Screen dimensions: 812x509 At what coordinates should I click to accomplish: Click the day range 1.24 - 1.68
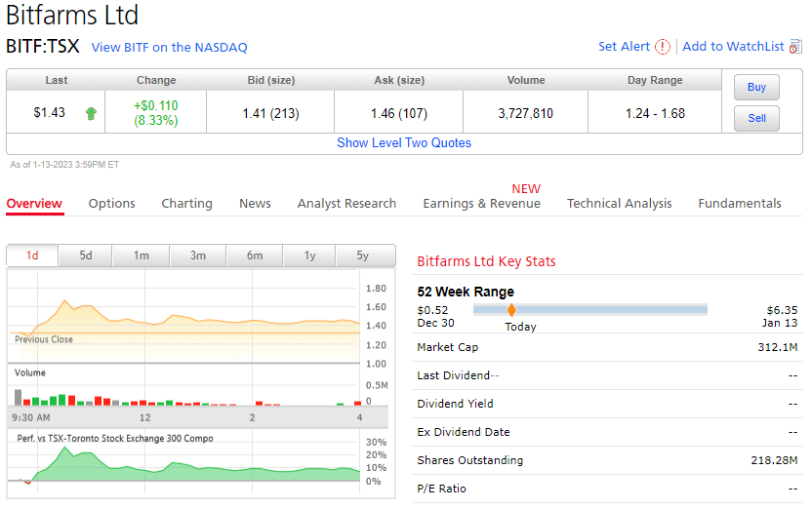click(x=655, y=113)
